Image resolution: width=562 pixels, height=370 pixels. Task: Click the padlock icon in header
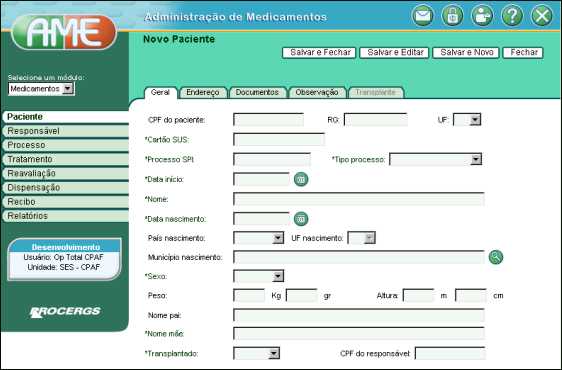[452, 16]
